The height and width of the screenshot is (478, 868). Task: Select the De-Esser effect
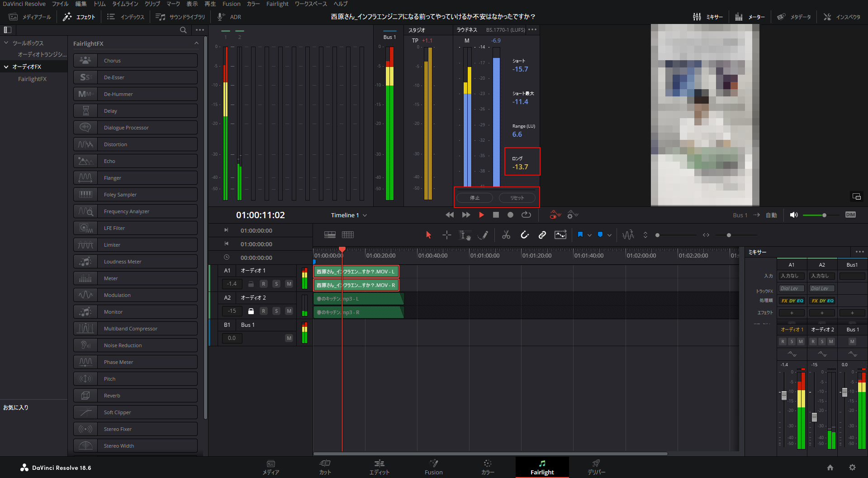pos(136,77)
